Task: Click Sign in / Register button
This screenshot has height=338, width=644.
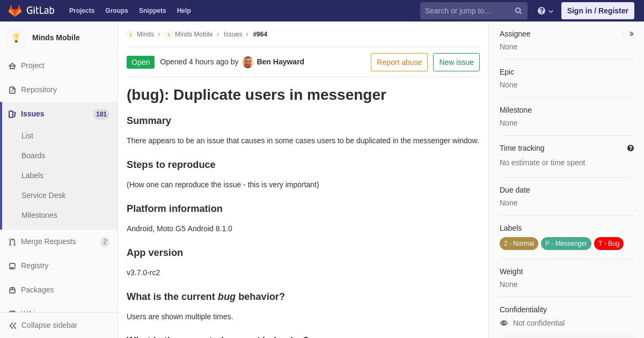Action: coord(598,11)
